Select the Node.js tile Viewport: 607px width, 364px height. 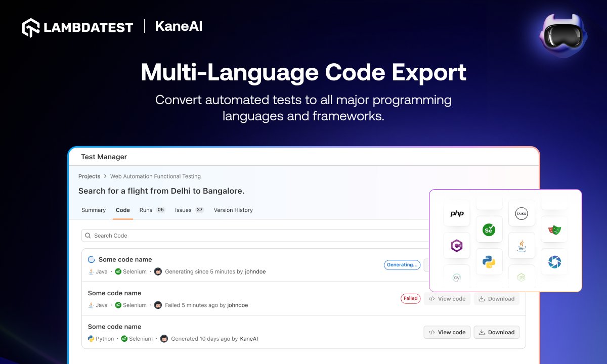pyautogui.click(x=522, y=277)
